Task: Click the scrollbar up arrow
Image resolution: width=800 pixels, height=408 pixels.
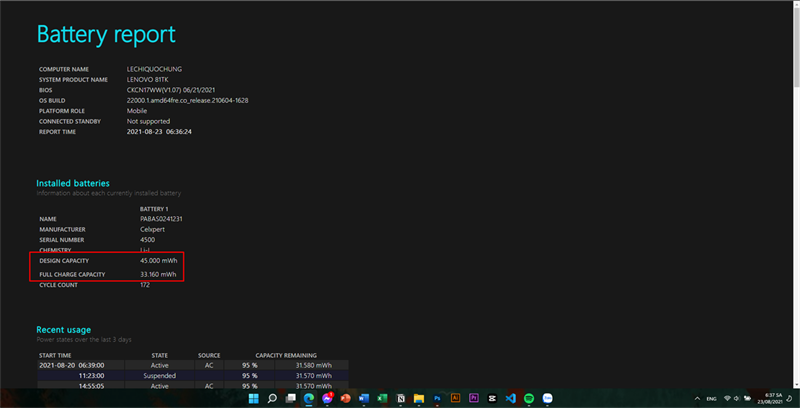Action: point(796,4)
